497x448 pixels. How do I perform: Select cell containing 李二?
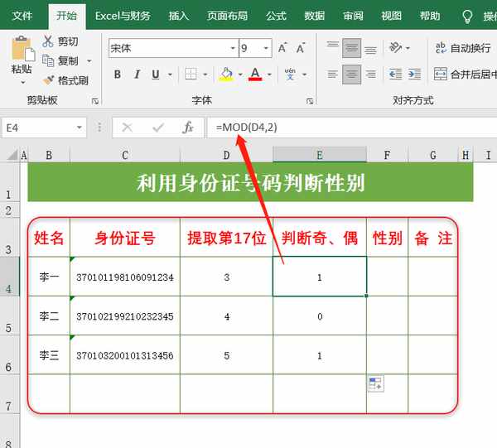(49, 316)
